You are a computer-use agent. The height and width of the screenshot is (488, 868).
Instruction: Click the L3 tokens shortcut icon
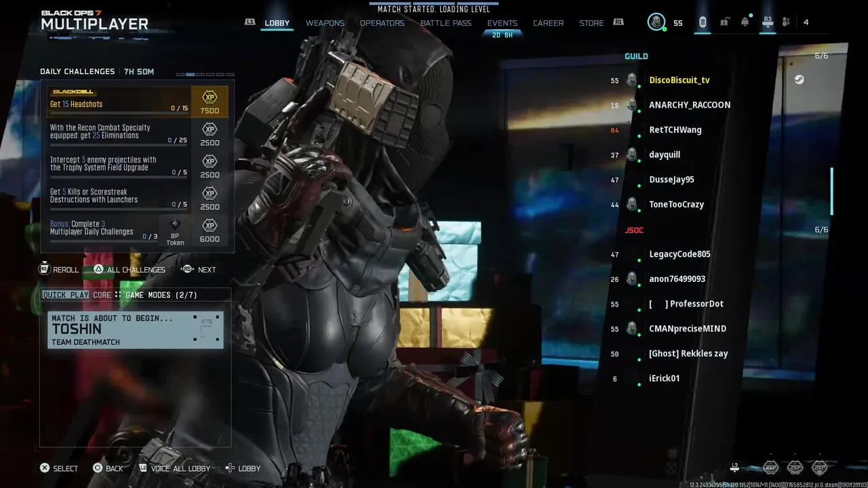pyautogui.click(x=734, y=467)
